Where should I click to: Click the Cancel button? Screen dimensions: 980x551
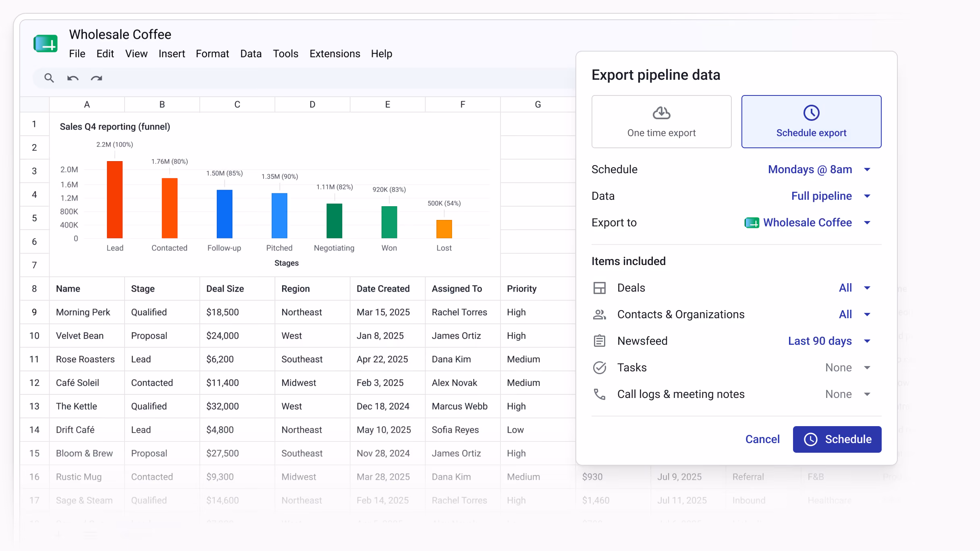point(762,439)
